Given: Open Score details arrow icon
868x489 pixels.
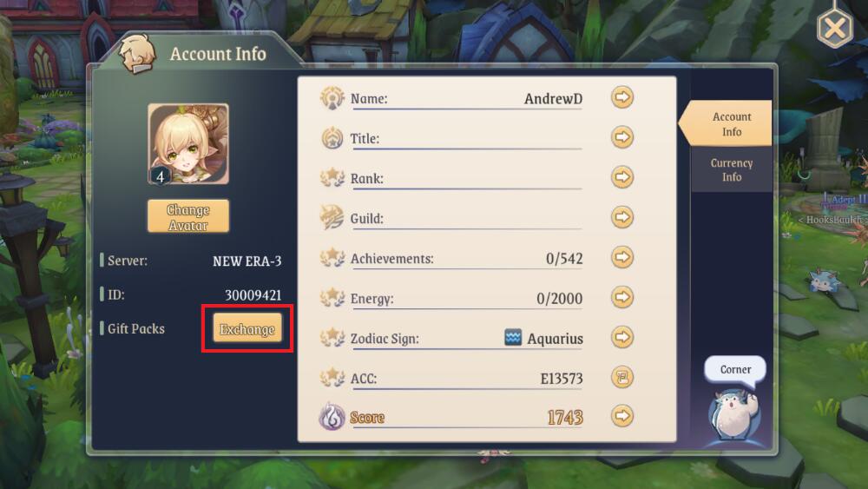Looking at the screenshot, I should (622, 416).
